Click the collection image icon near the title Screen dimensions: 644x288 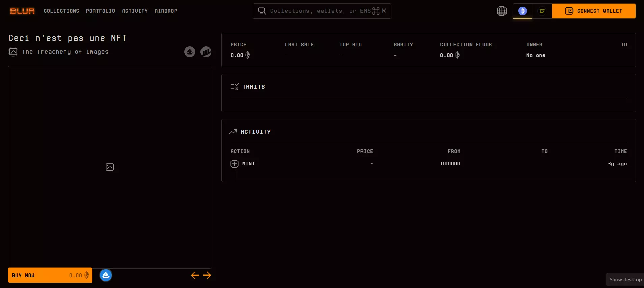[x=13, y=52]
